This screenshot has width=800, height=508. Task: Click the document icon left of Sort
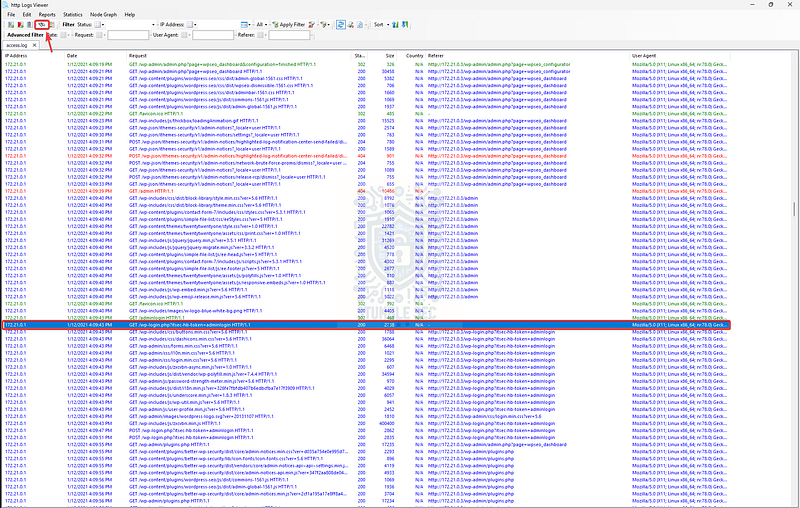click(360, 24)
